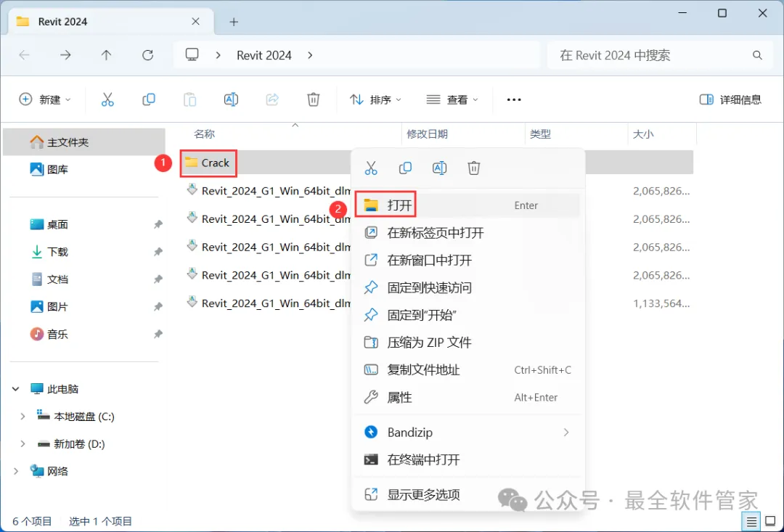The height and width of the screenshot is (532, 784).
Task: Expand 本地磁盘 (C:) tree node
Action: (23, 417)
